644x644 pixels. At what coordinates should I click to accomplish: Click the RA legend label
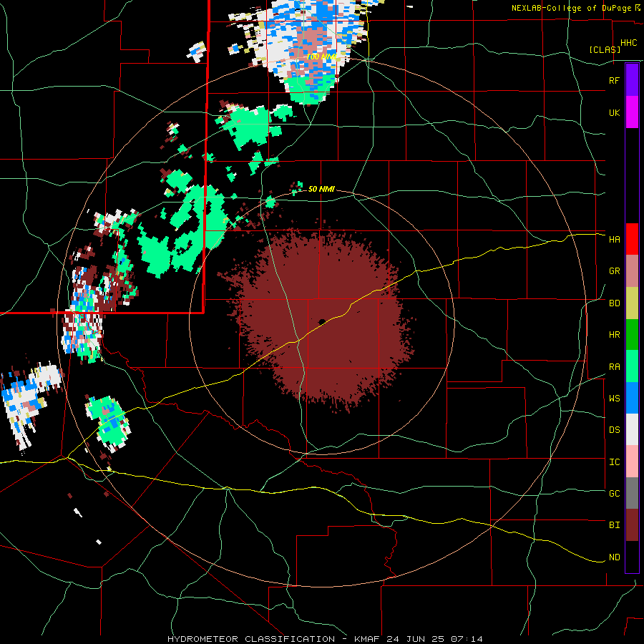point(615,367)
